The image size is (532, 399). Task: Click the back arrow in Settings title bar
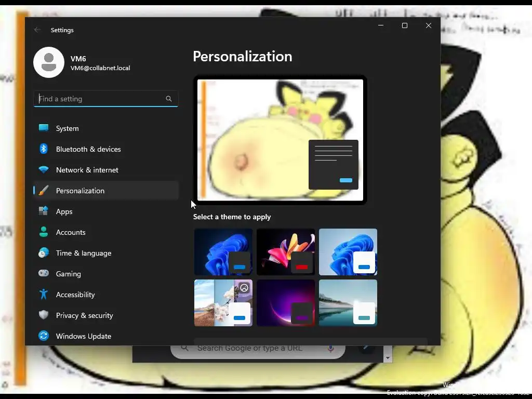point(37,30)
